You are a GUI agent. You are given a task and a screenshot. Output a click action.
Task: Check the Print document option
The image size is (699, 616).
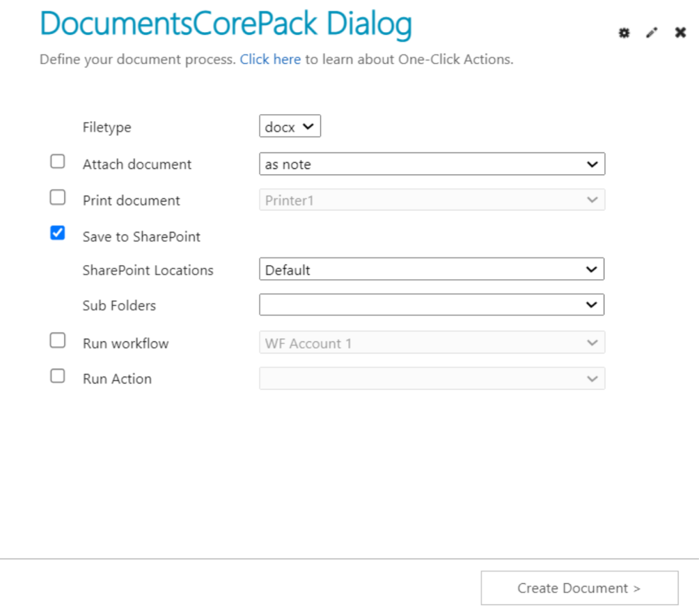tap(57, 197)
